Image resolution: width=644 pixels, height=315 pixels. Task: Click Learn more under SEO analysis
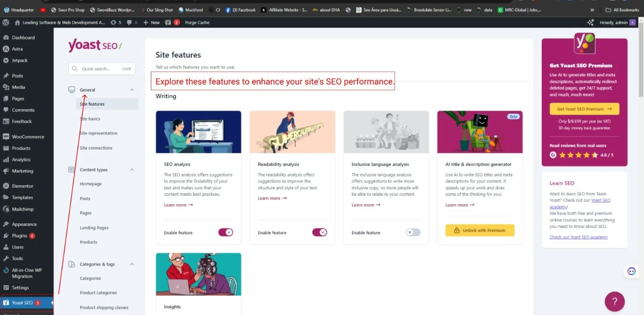coord(178,205)
